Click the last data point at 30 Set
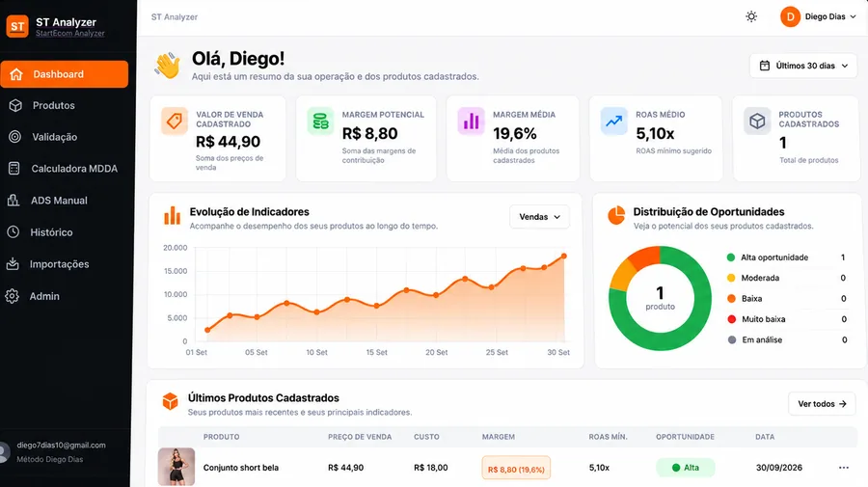The height and width of the screenshot is (487, 868). 564,256
